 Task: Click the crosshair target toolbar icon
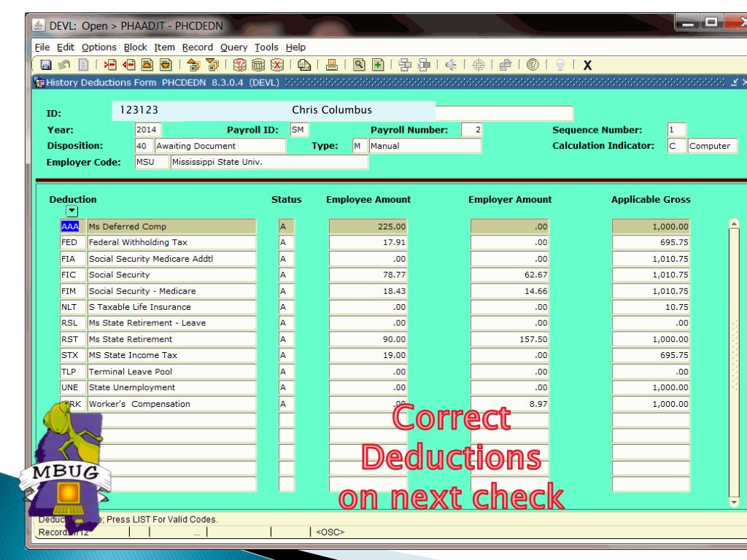tap(479, 65)
